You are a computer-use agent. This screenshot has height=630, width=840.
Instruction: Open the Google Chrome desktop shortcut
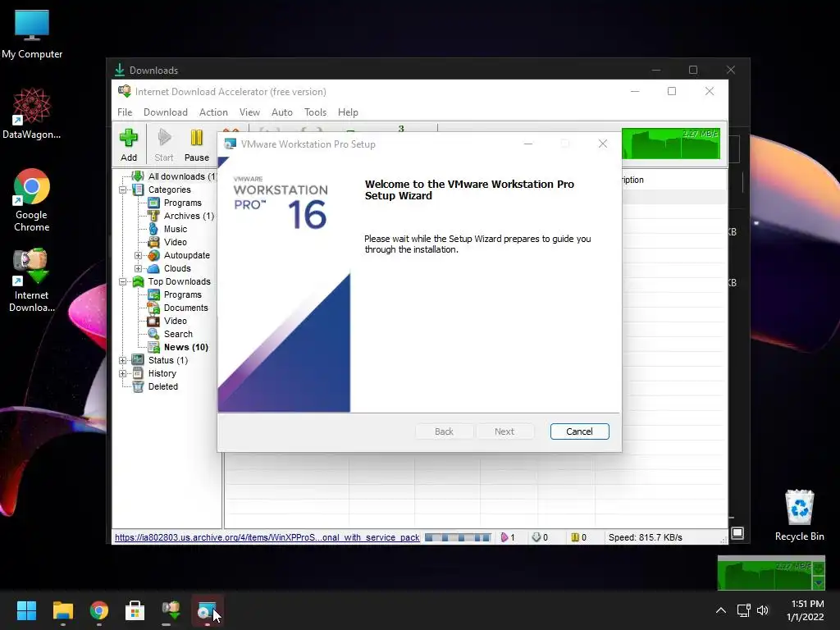[x=32, y=200]
